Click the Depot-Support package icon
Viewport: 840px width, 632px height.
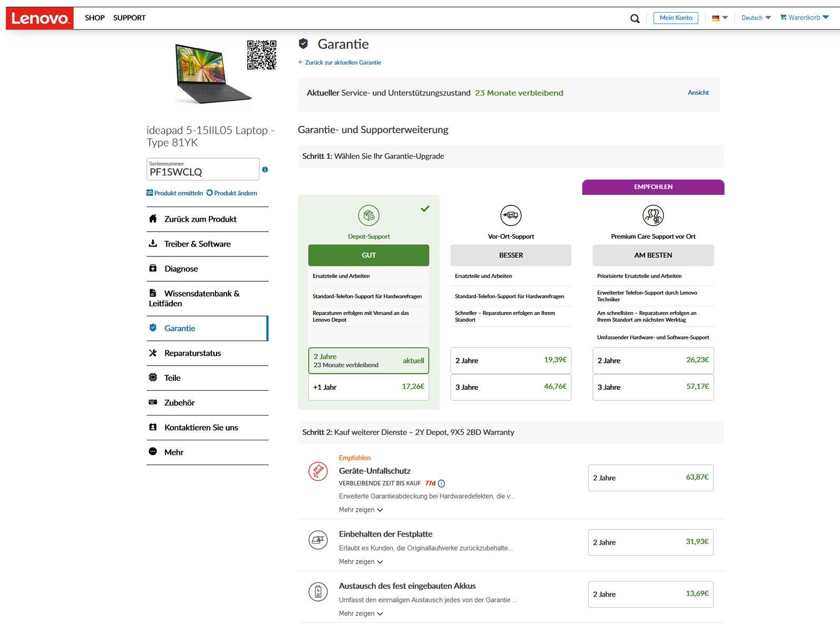369,215
